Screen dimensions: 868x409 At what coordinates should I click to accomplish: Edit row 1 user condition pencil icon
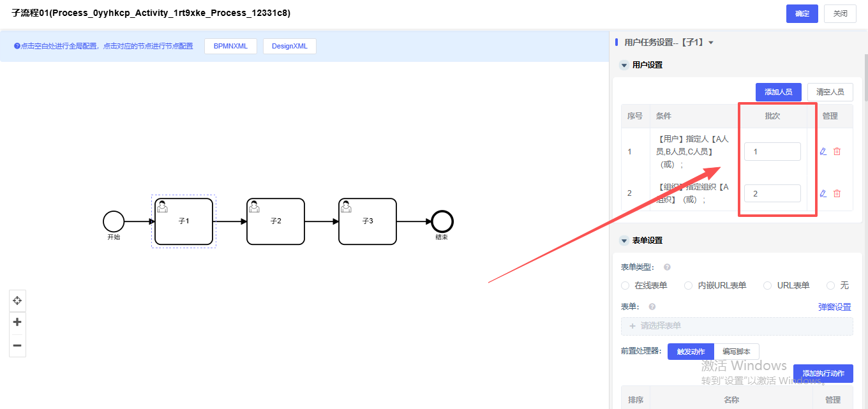pos(823,152)
